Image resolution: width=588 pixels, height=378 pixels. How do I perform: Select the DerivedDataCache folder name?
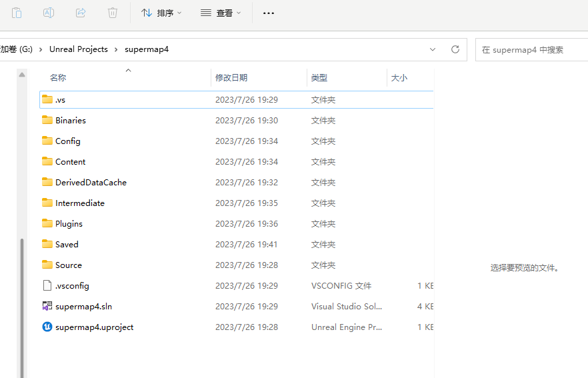coord(91,182)
